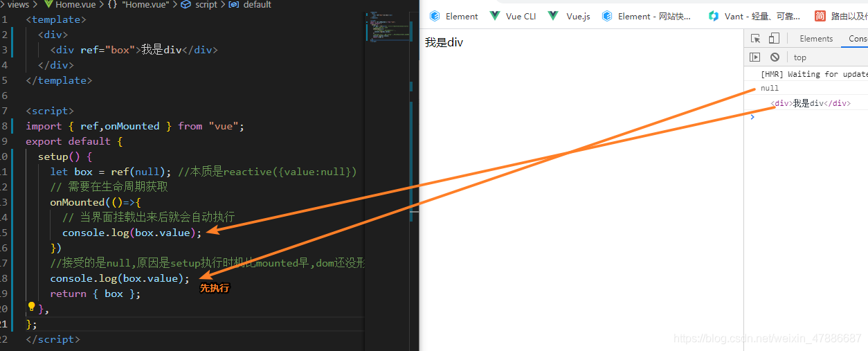Click the 'Home.vue' file breadcrumb with Vue icon
Screen dimensions: 868x351
click(x=69, y=4)
